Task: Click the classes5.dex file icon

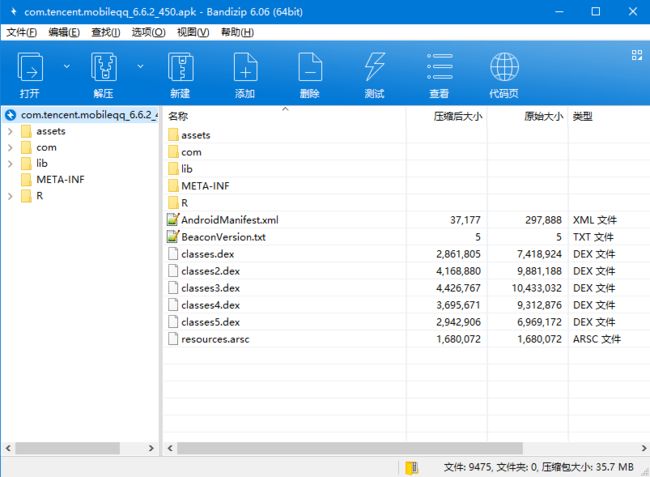Action: [173, 322]
